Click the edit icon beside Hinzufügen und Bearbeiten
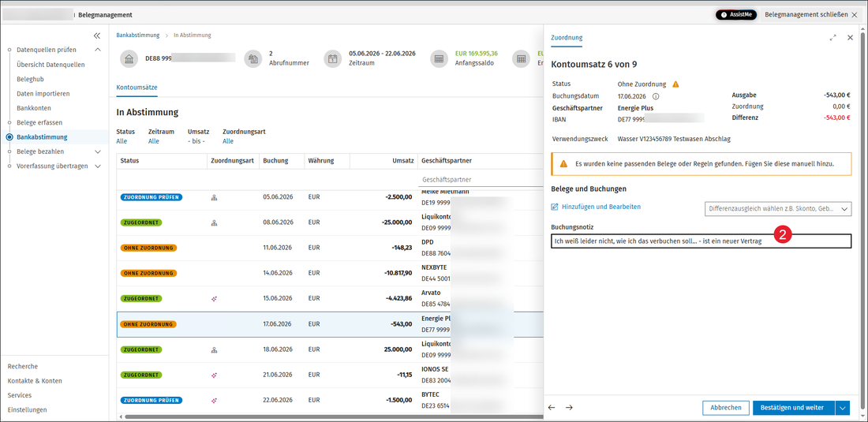The width and height of the screenshot is (868, 422). 555,207
